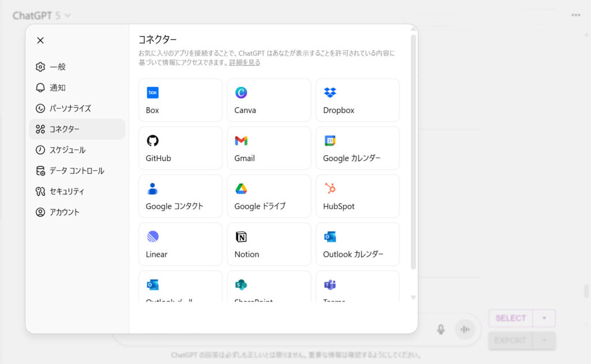
Task: Click the SharePoint connector icon
Action: click(241, 285)
